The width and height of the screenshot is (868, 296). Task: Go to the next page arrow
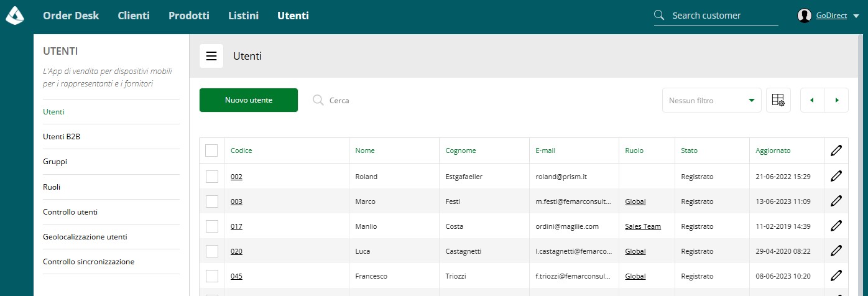pyautogui.click(x=836, y=100)
